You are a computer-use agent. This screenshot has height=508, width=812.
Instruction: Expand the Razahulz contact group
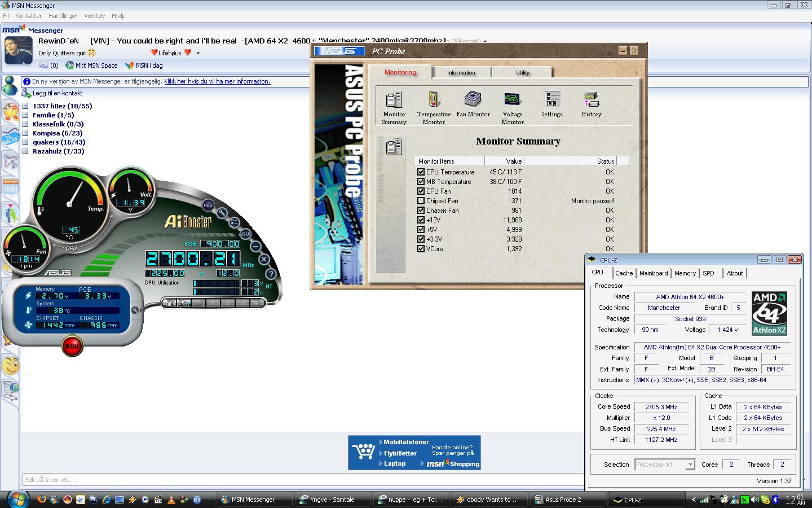(x=25, y=151)
